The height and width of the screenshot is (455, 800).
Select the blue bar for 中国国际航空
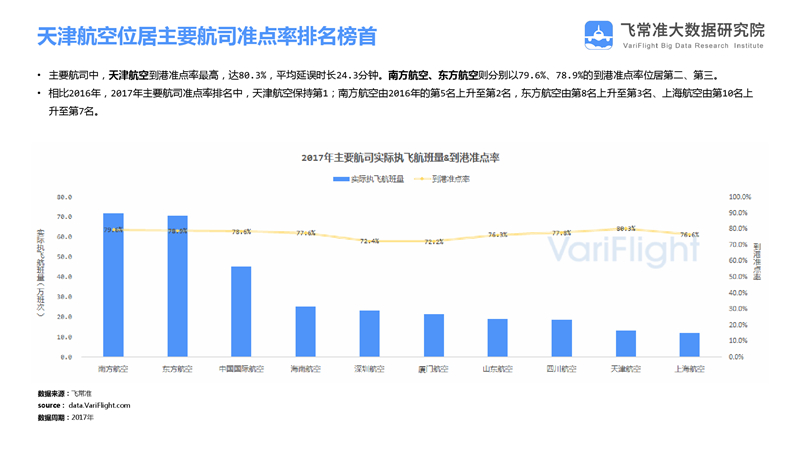[x=241, y=311]
